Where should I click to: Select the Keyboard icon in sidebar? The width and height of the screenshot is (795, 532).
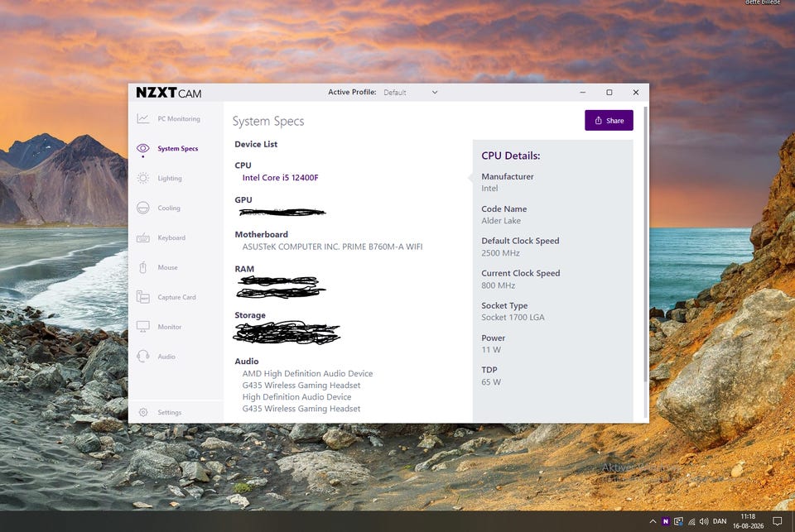click(143, 237)
